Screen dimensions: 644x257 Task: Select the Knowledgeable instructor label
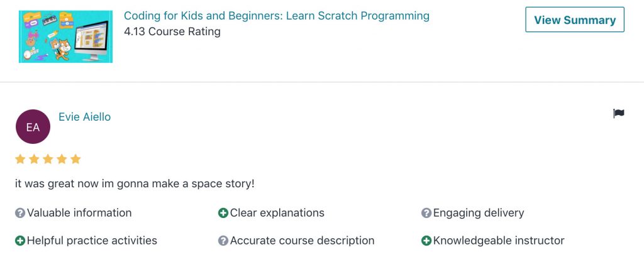click(499, 241)
